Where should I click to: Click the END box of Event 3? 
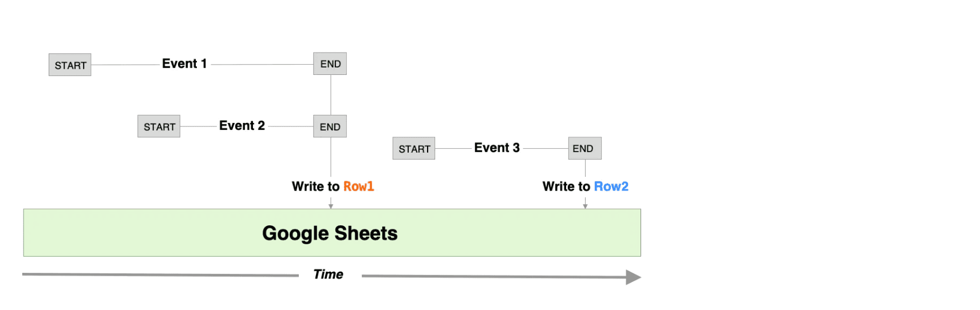point(584,148)
